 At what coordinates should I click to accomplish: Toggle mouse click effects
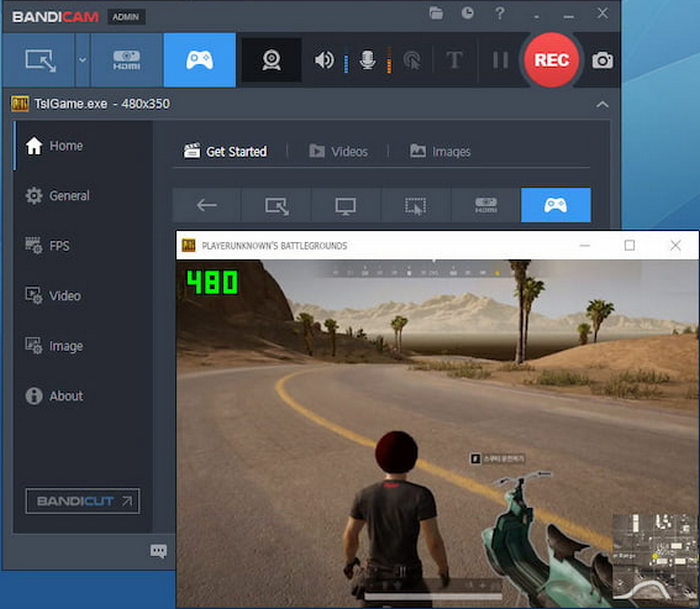pos(412,60)
